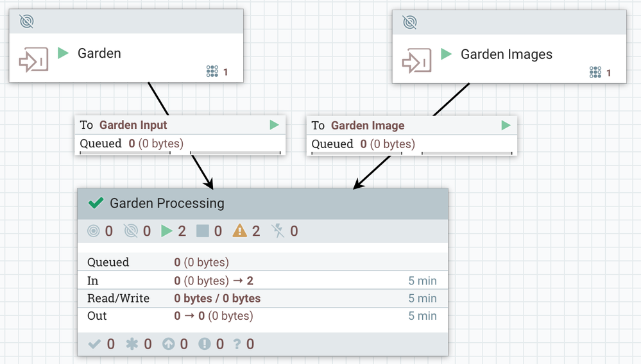The width and height of the screenshot is (641, 364).
Task: Click the Garden Images transmission-disabled icon
Action: (409, 22)
